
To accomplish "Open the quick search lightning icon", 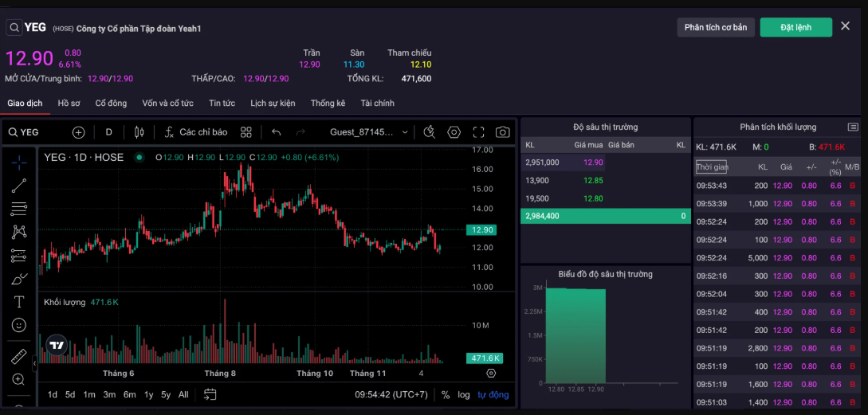I will point(429,132).
